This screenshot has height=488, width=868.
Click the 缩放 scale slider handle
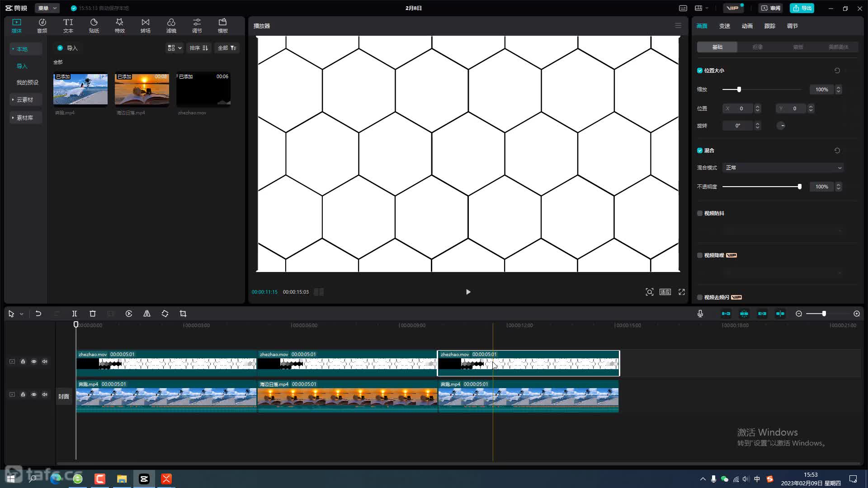pos(739,89)
